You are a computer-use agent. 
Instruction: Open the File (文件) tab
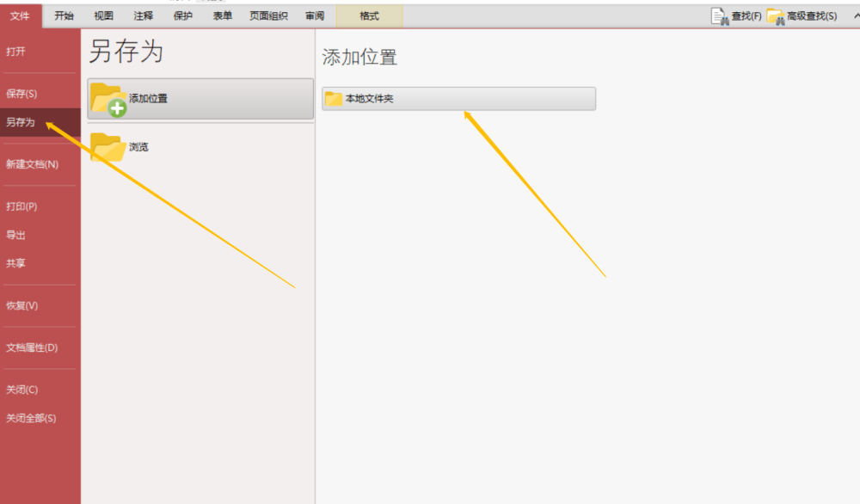click(x=21, y=15)
